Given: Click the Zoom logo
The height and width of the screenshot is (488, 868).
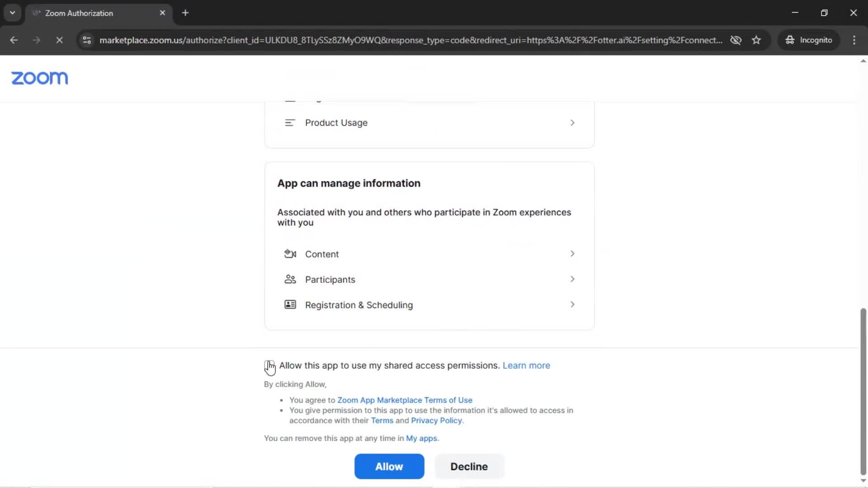Looking at the screenshot, I should click(x=40, y=78).
